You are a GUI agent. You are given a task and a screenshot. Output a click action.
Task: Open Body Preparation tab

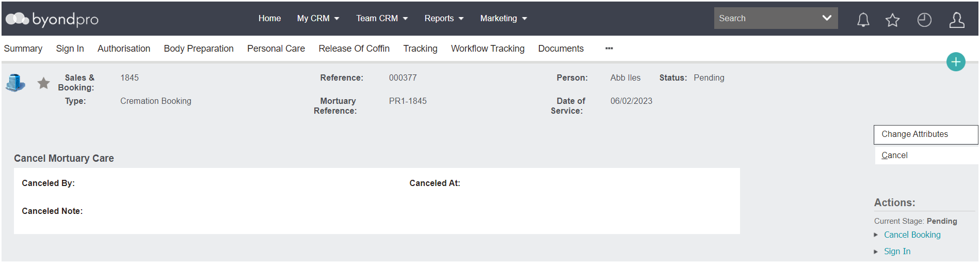click(199, 49)
